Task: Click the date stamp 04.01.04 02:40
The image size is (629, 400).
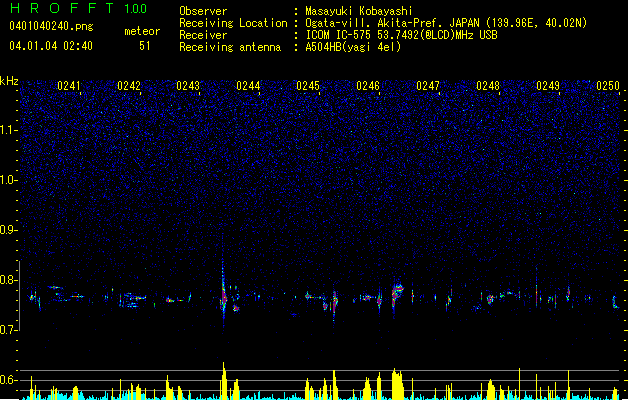Action: pos(51,46)
